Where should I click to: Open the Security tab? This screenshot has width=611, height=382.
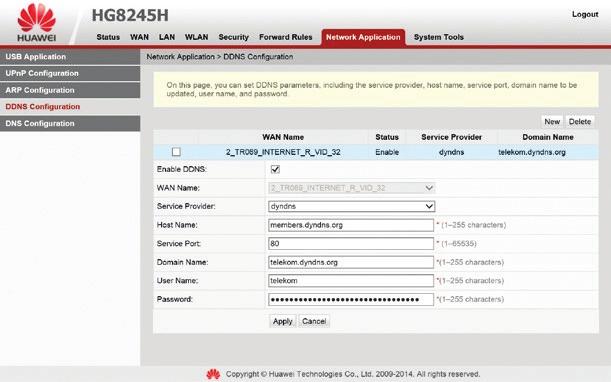(x=233, y=37)
